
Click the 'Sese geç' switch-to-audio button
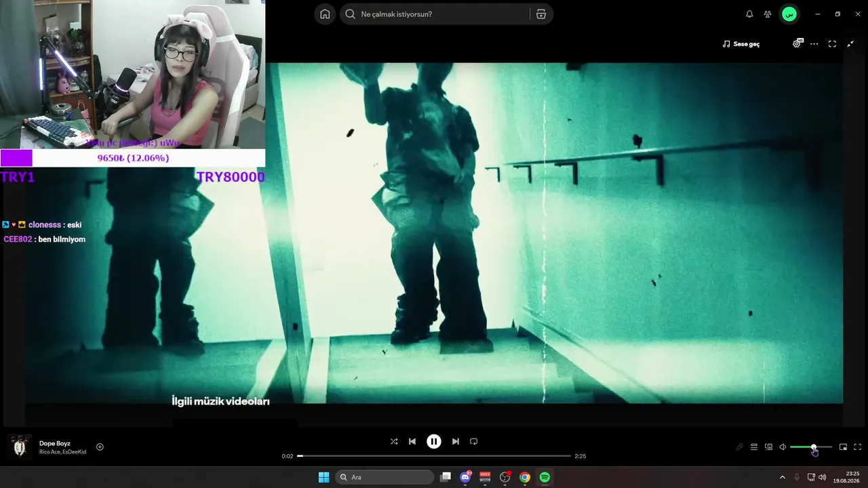(741, 44)
